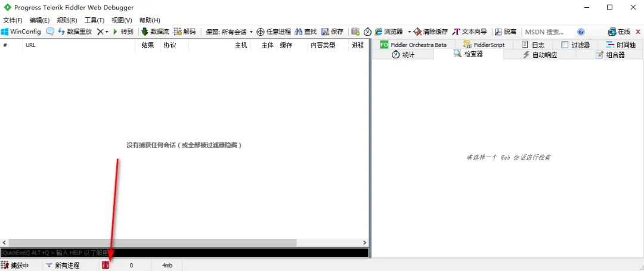The height and width of the screenshot is (271, 644).
Task: Open the 视图(V) menu
Action: point(122,20)
